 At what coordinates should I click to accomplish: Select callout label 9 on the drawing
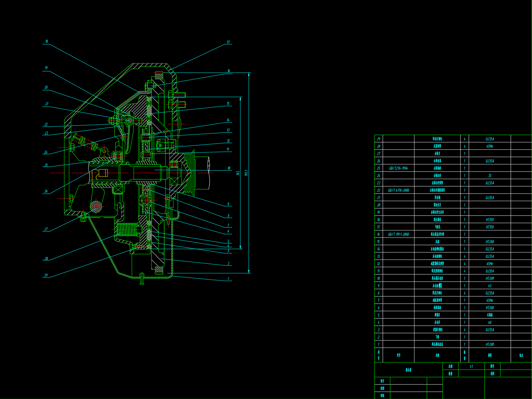(x=228, y=204)
